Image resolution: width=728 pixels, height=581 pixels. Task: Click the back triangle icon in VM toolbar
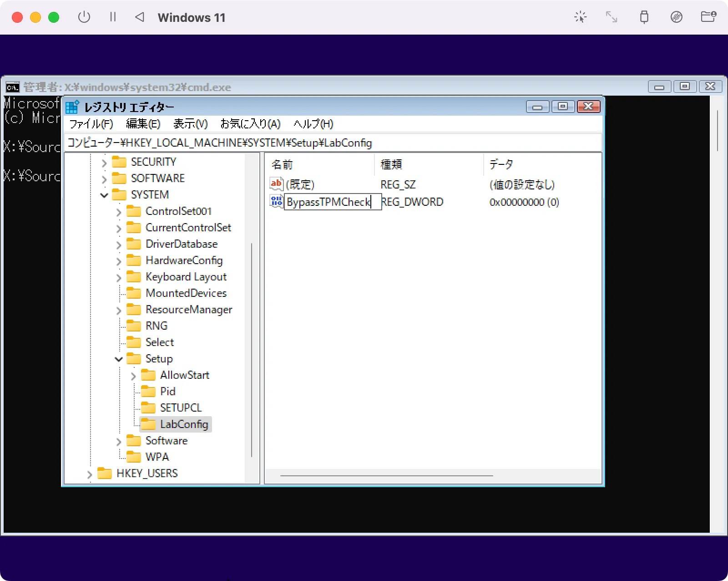click(x=140, y=17)
